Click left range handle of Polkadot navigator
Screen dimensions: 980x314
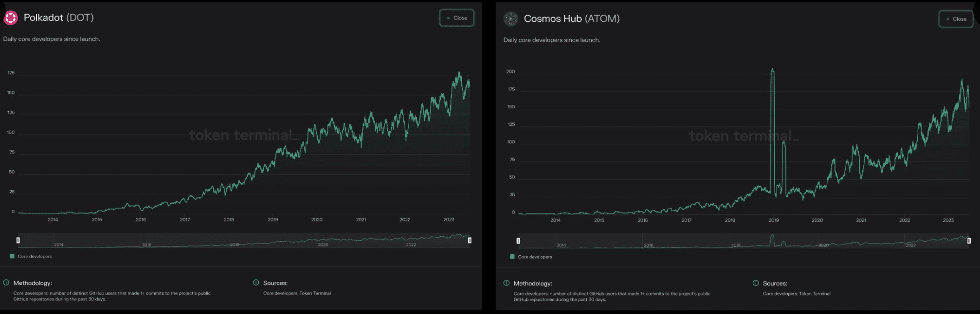click(x=18, y=240)
